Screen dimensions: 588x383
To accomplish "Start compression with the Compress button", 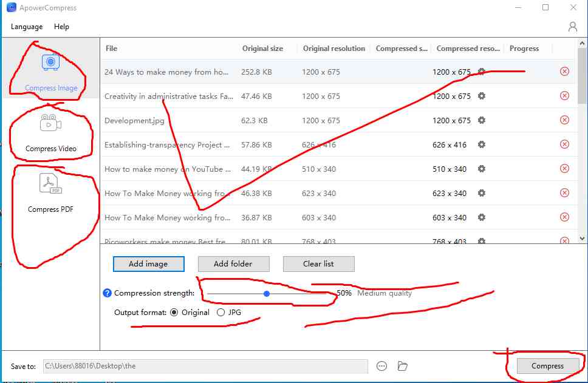I will pyautogui.click(x=547, y=366).
